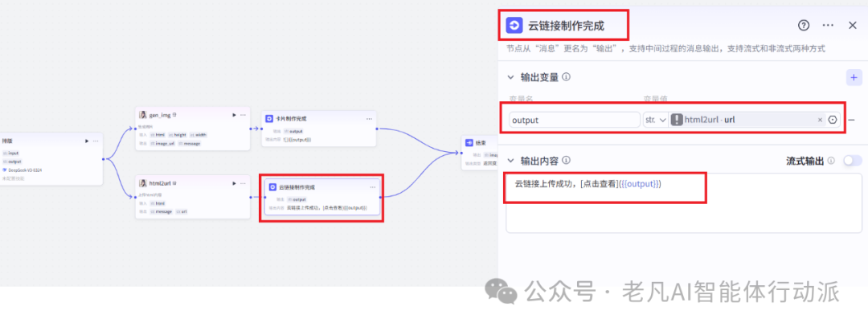Open the variable picker target icon
This screenshot has width=868, height=327.
pyautogui.click(x=833, y=120)
